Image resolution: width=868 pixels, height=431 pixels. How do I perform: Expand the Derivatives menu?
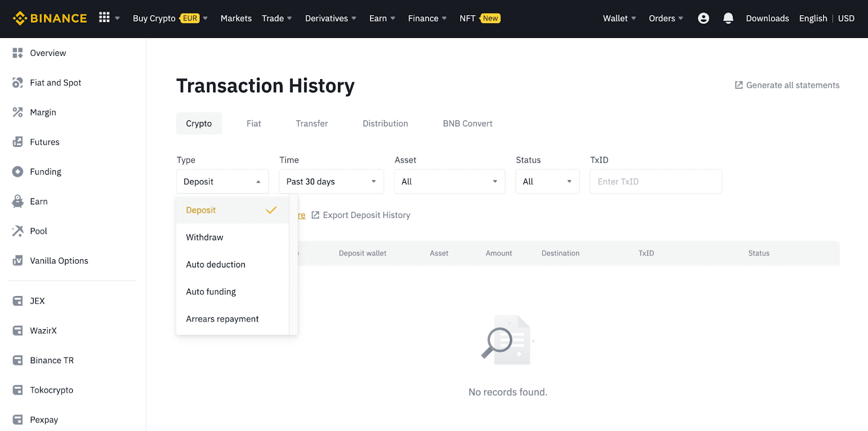click(330, 18)
